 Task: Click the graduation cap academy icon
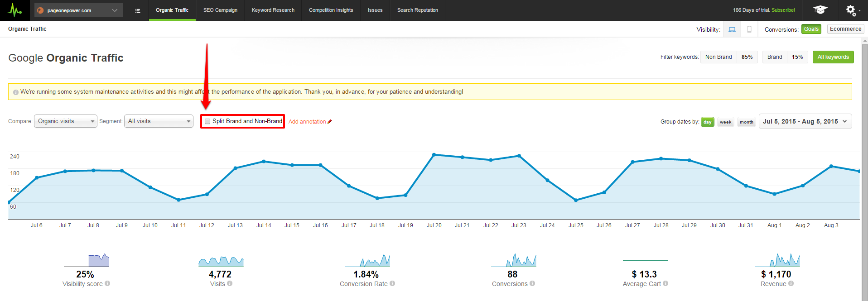click(x=820, y=10)
